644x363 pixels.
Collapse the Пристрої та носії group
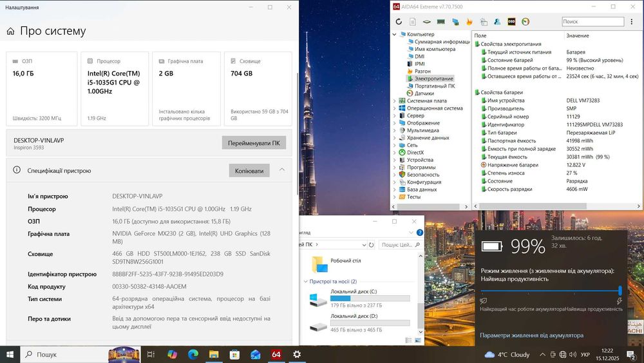(305, 282)
